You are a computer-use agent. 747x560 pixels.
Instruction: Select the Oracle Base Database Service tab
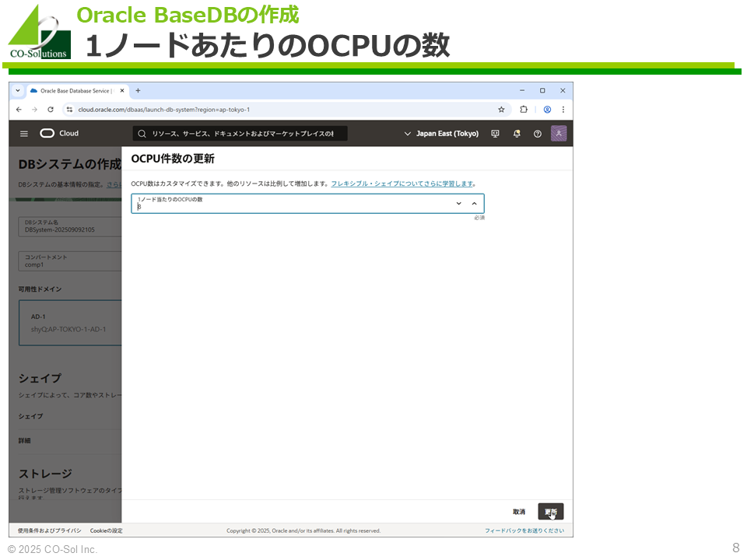(x=78, y=90)
